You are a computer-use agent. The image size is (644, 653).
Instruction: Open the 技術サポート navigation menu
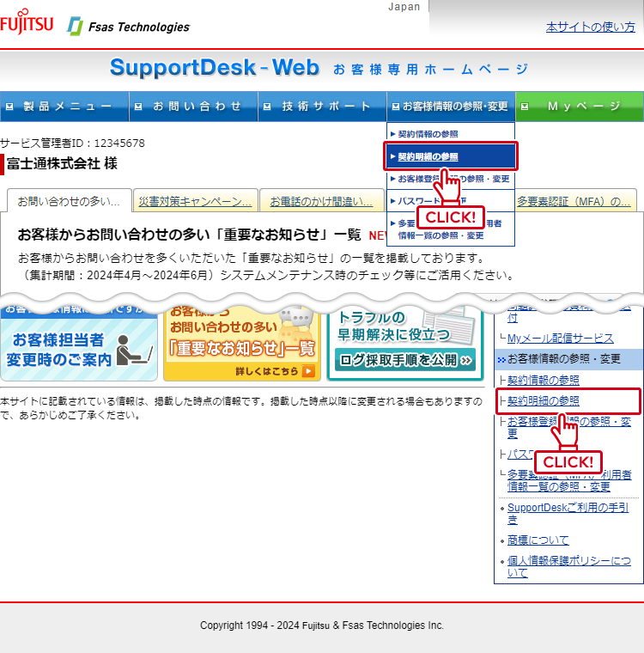point(323,107)
